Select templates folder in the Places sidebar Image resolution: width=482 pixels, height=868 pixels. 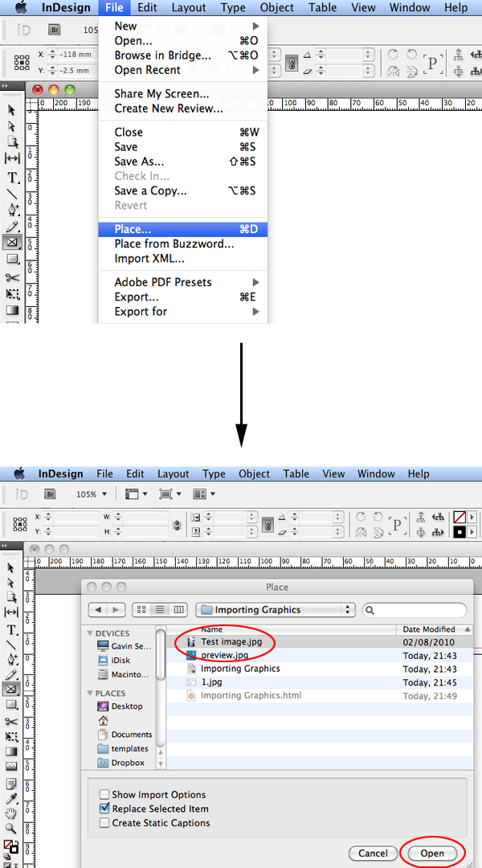[122, 748]
